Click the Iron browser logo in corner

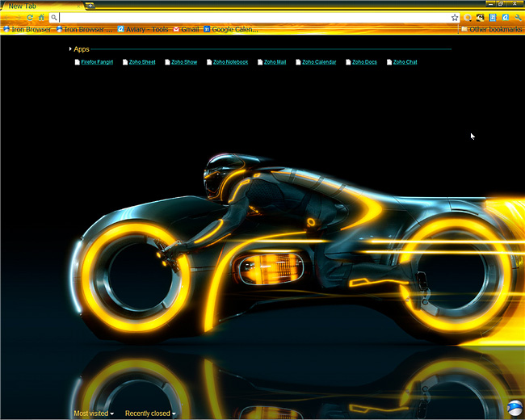click(x=515, y=409)
